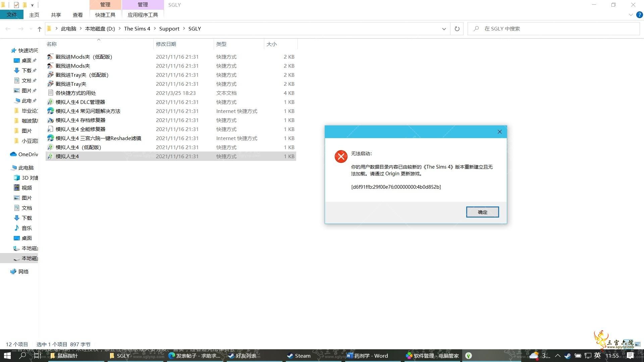Go back with the back arrow

8,29
